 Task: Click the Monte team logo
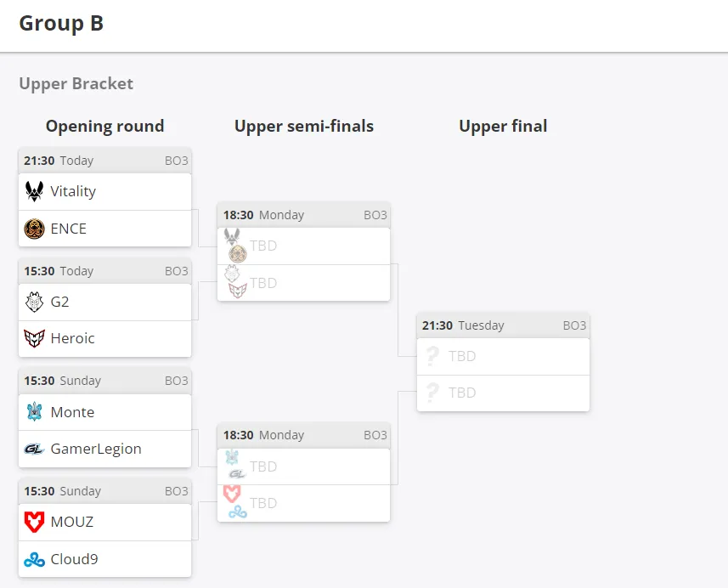tap(34, 411)
